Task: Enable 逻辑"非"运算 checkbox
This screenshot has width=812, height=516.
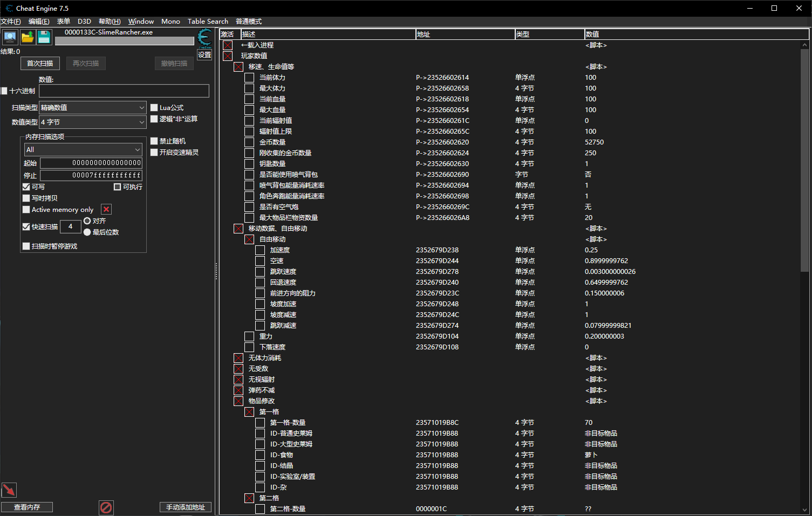Action: pos(154,119)
